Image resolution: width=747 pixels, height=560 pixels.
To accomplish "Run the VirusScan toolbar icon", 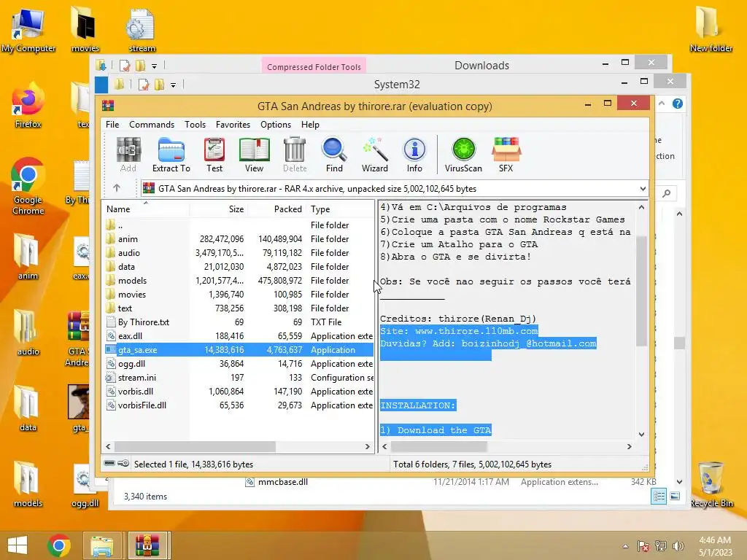I will point(463,155).
